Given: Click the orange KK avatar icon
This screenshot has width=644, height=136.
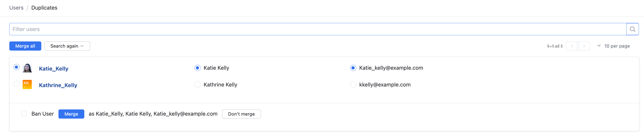Looking at the screenshot, I should coord(27,85).
